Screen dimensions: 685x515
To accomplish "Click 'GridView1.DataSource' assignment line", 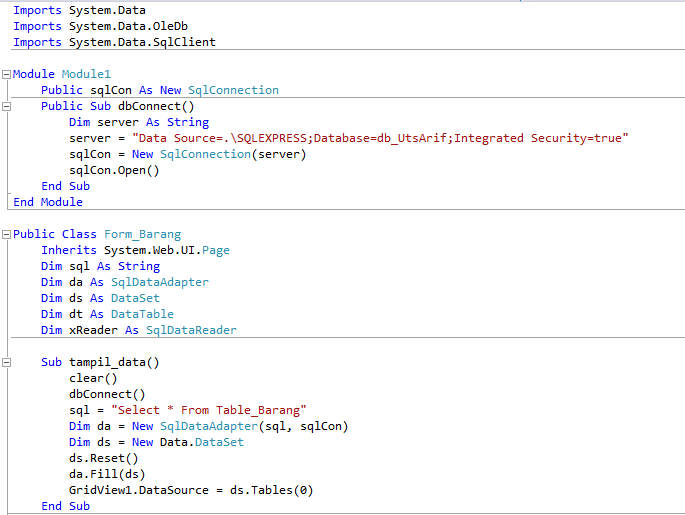I will tap(191, 491).
